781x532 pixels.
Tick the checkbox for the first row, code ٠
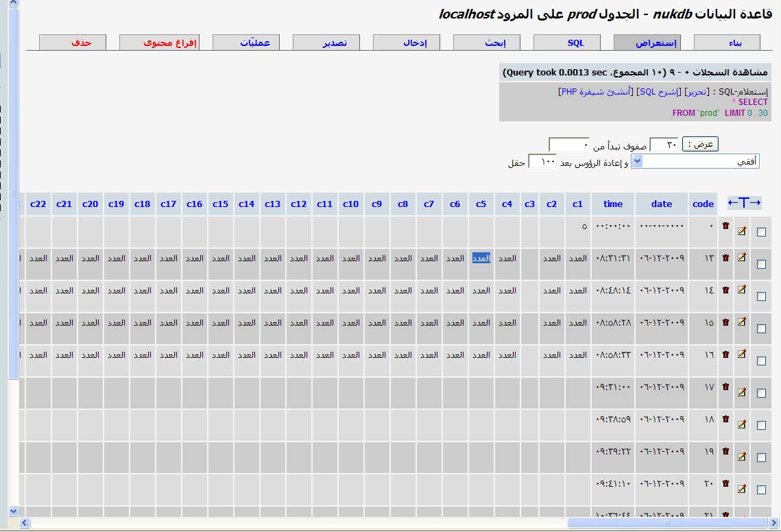[x=761, y=232]
